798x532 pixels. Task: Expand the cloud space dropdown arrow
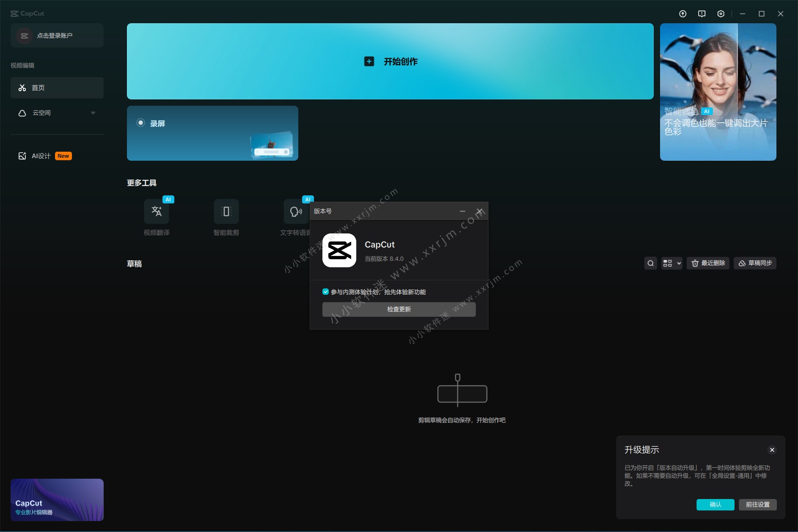(93, 113)
